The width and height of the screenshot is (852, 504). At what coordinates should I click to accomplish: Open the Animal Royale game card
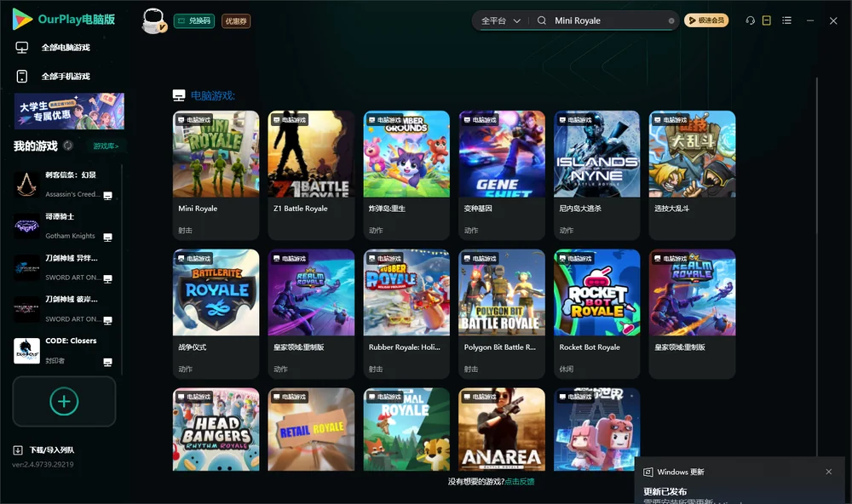tap(406, 429)
